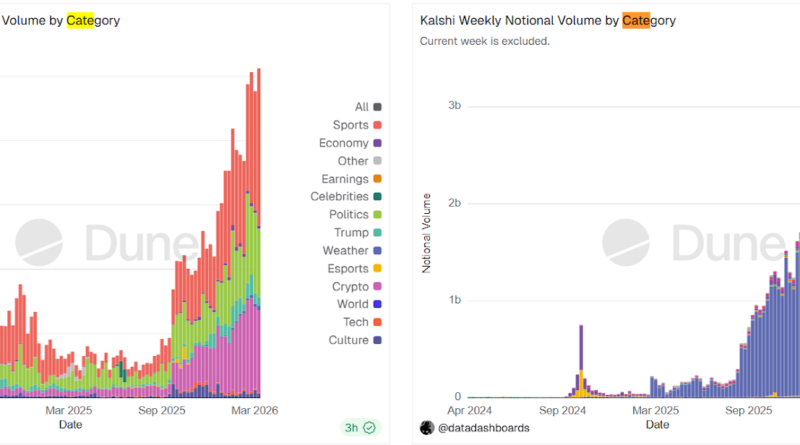Open the @datadashboards author link
The width and height of the screenshot is (800, 445).
tap(476, 427)
